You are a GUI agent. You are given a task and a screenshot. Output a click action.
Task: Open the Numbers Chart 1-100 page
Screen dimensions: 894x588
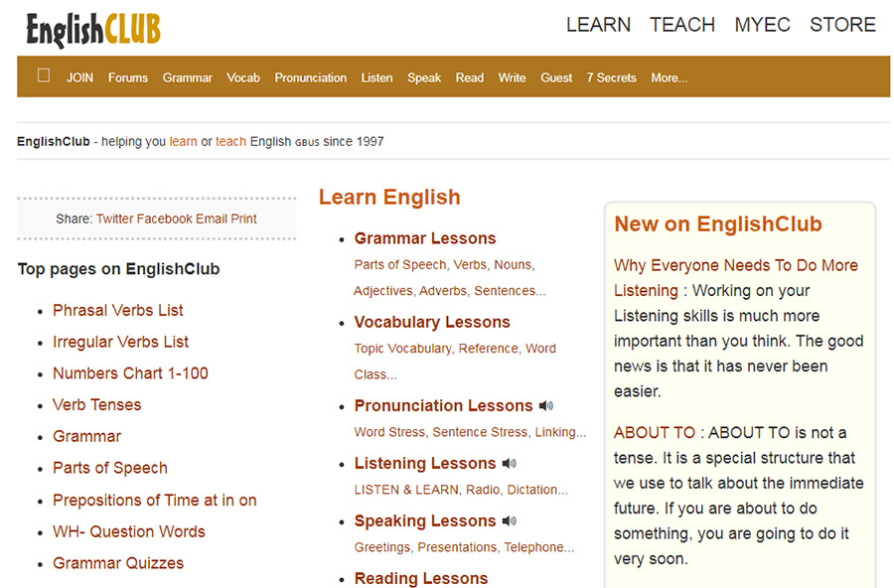(x=130, y=372)
